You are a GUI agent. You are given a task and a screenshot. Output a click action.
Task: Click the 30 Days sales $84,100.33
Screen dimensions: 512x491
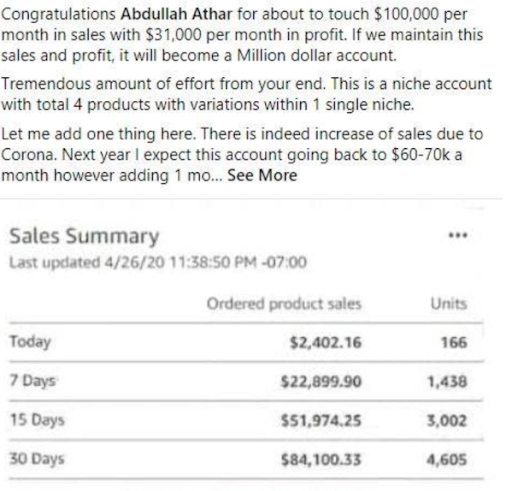321,460
